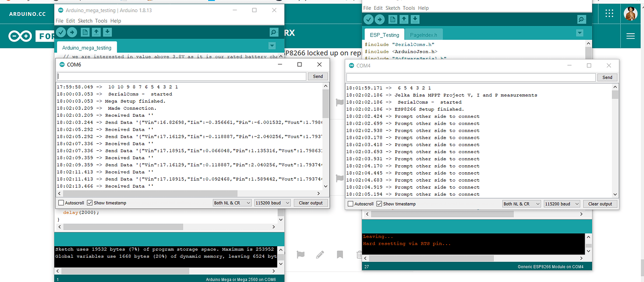Open Serial Monitor icon in Arduino_mega_testing window

coord(274,32)
